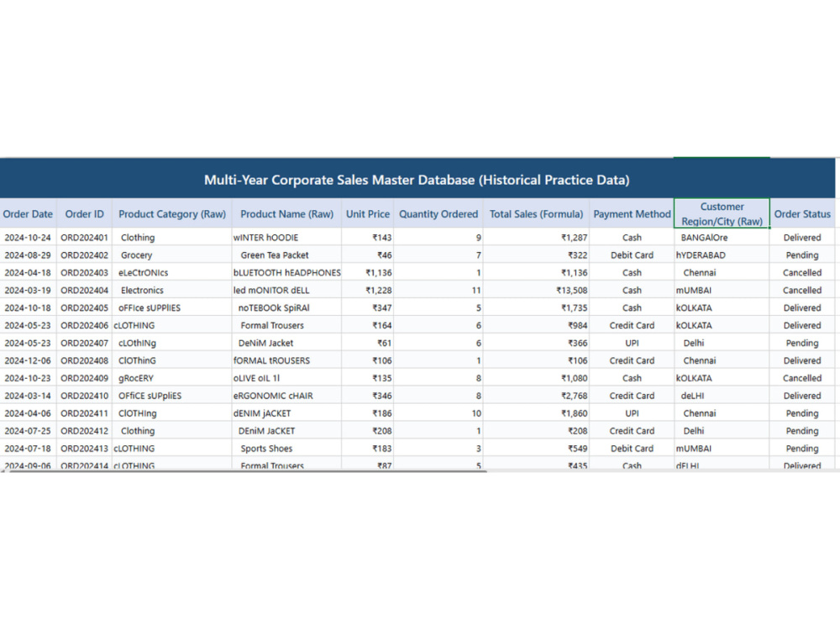Select Cancelled status for ORD202403
The width and height of the screenshot is (840, 630).
point(802,273)
